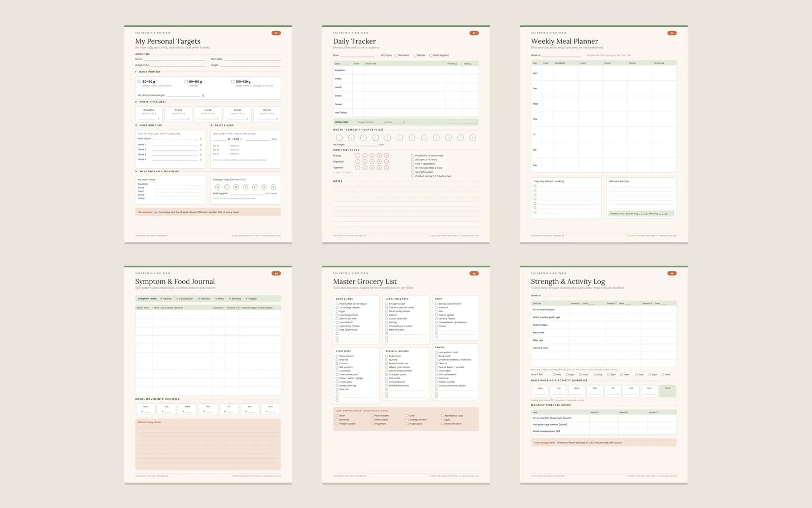812x508 pixels.
Task: Tick 'Salmon' under Meat, Fish & Tofu
Action: 387,315
